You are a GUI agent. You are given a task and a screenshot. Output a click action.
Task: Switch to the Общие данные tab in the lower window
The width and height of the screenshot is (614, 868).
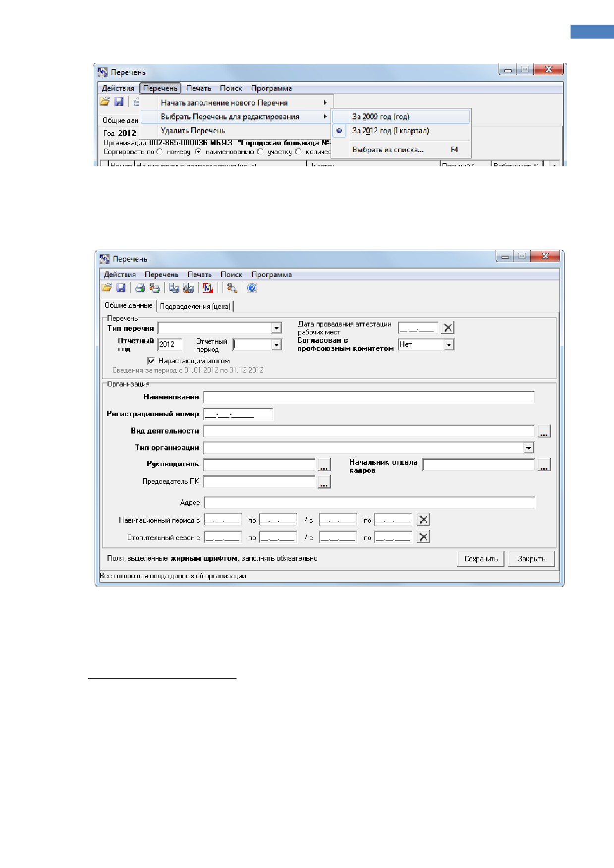click(128, 305)
